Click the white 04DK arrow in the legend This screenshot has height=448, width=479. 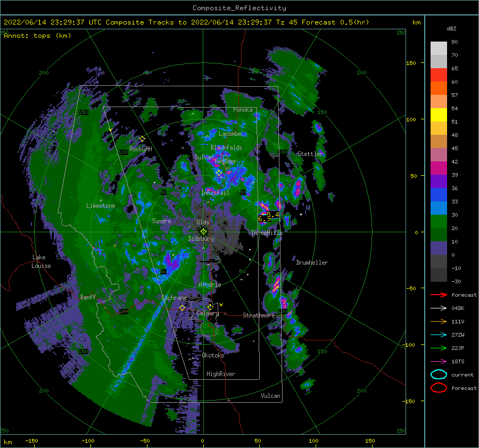pos(439,308)
